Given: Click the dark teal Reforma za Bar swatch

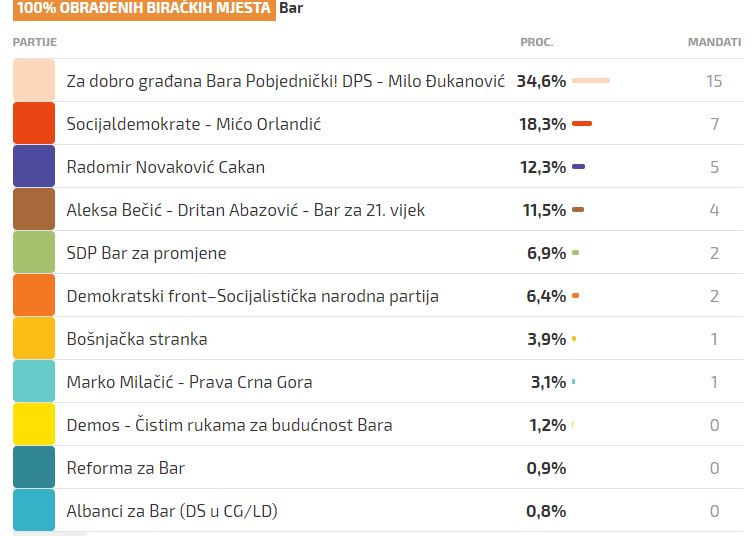Looking at the screenshot, I should pos(34,467).
